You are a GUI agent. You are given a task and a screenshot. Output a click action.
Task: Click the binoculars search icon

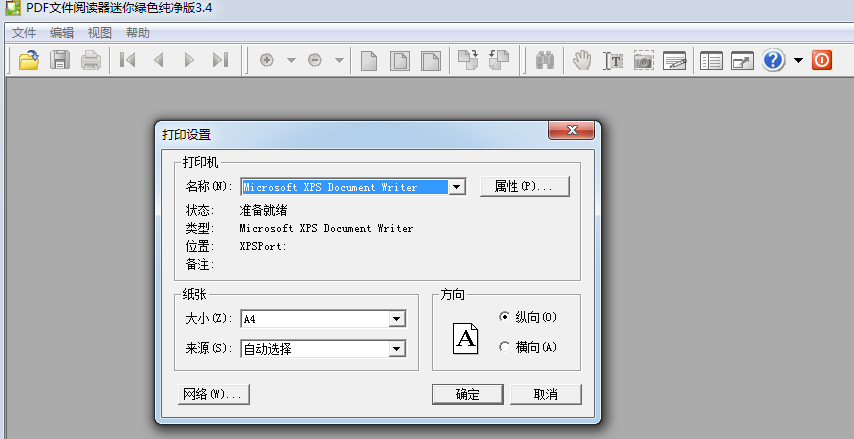[545, 60]
